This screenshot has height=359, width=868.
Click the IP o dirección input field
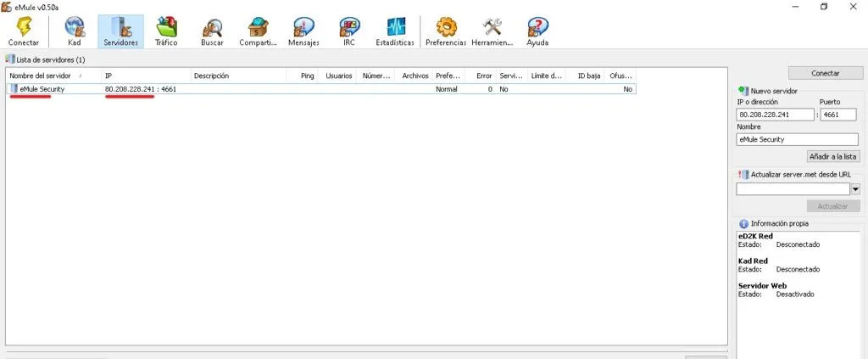coord(775,115)
